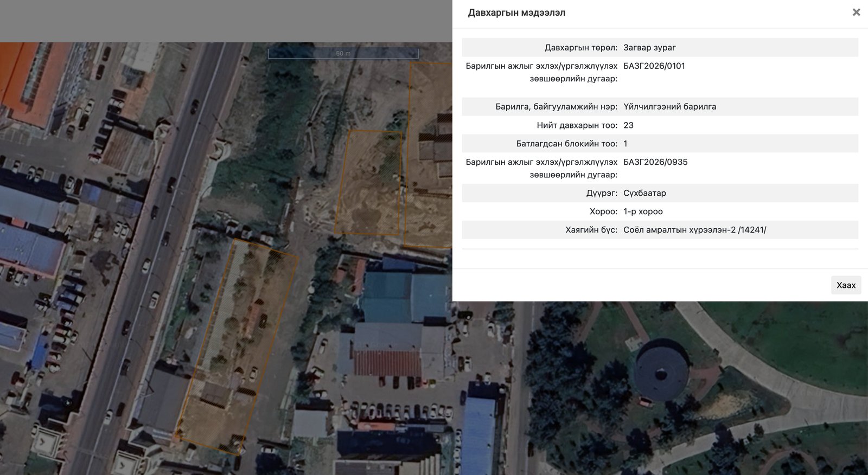The width and height of the screenshot is (868, 475).
Task: Select the address Соёл амралтын хүрээлэн-2 /14241/
Action: tap(695, 230)
